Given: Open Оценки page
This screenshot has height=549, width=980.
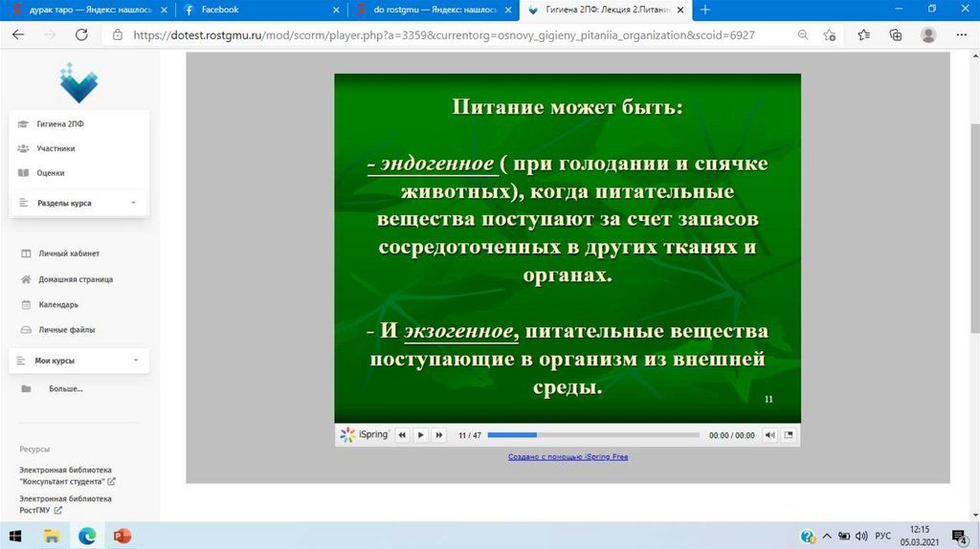Looking at the screenshot, I should pyautogui.click(x=50, y=172).
